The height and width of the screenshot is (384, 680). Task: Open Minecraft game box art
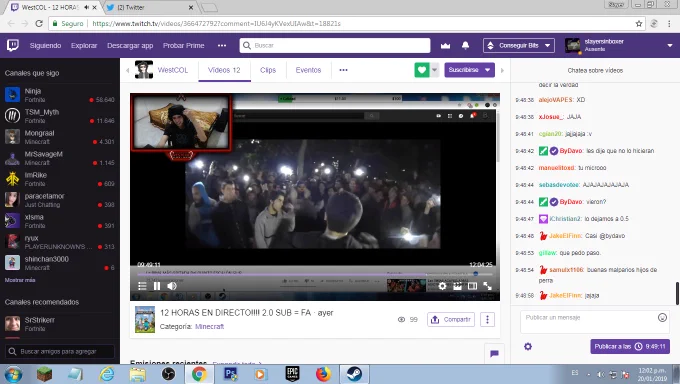(x=145, y=319)
